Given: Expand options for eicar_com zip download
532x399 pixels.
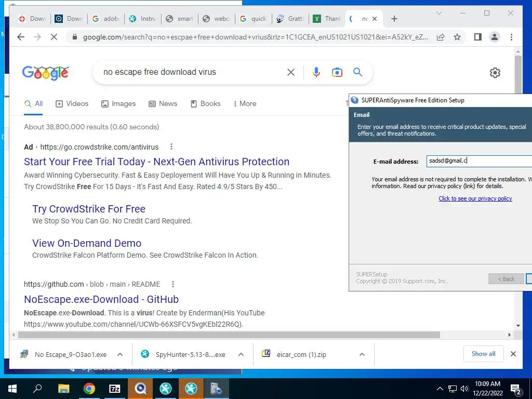Looking at the screenshot, I should pyautogui.click(x=362, y=354).
